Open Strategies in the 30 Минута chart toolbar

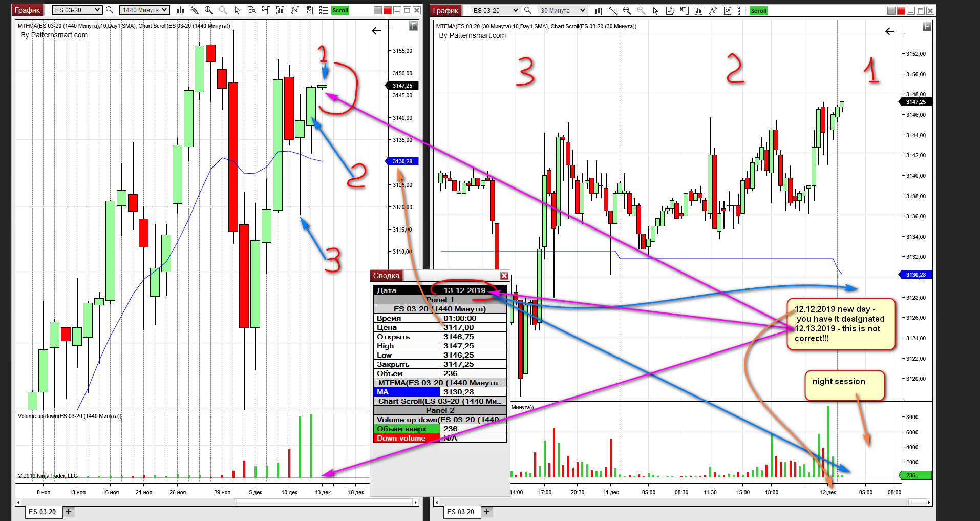pyautogui.click(x=728, y=10)
